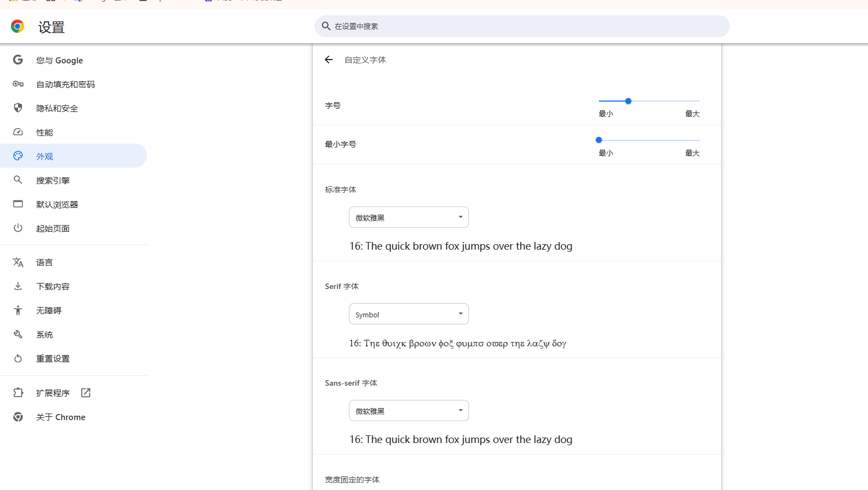Open the 无障碍 settings
This screenshot has width=868, height=490.
[x=74, y=310]
